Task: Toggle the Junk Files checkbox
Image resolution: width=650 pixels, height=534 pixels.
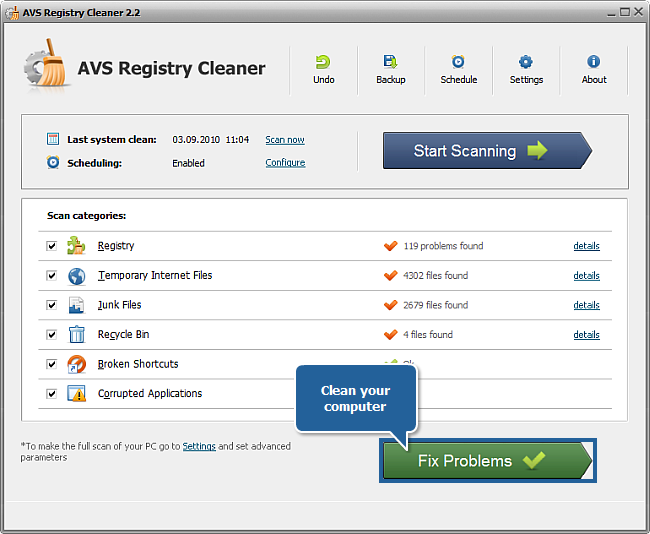Action: [51, 305]
